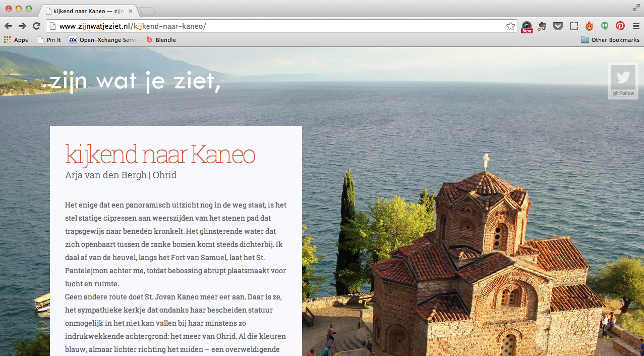Close the 'kijkend naar Kaneo' tab
Viewport: 644px width, 356px height.
[x=131, y=11]
